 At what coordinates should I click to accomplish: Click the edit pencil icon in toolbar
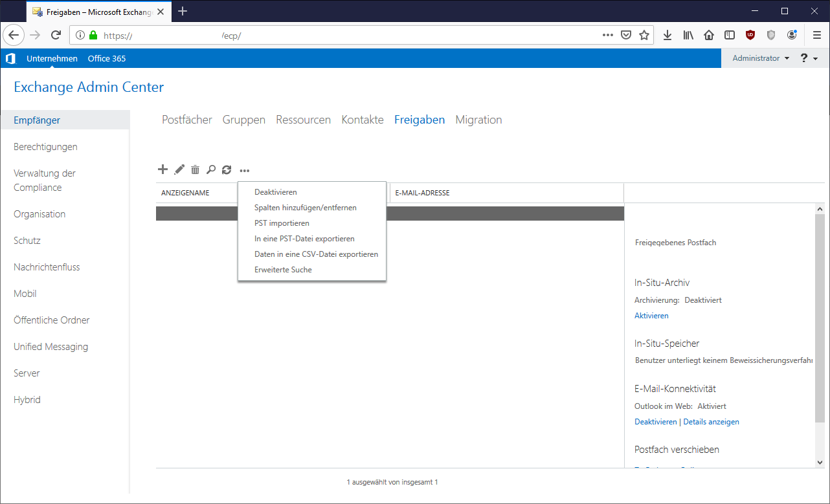[179, 170]
